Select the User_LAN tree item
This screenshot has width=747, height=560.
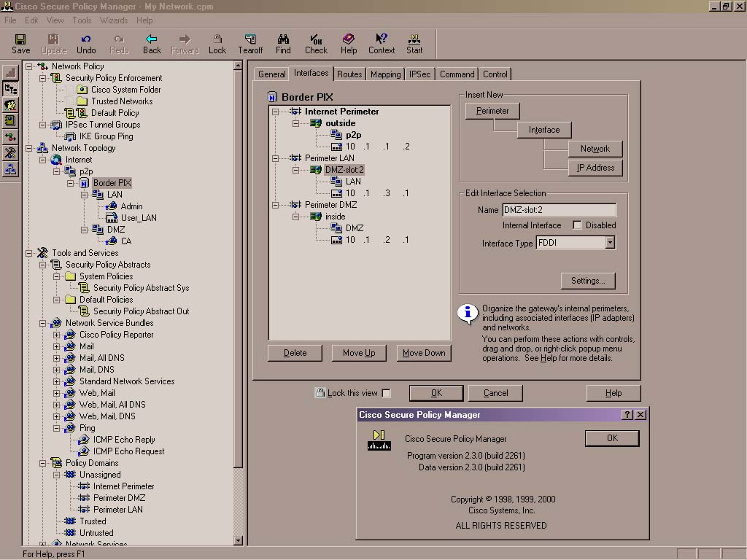139,218
